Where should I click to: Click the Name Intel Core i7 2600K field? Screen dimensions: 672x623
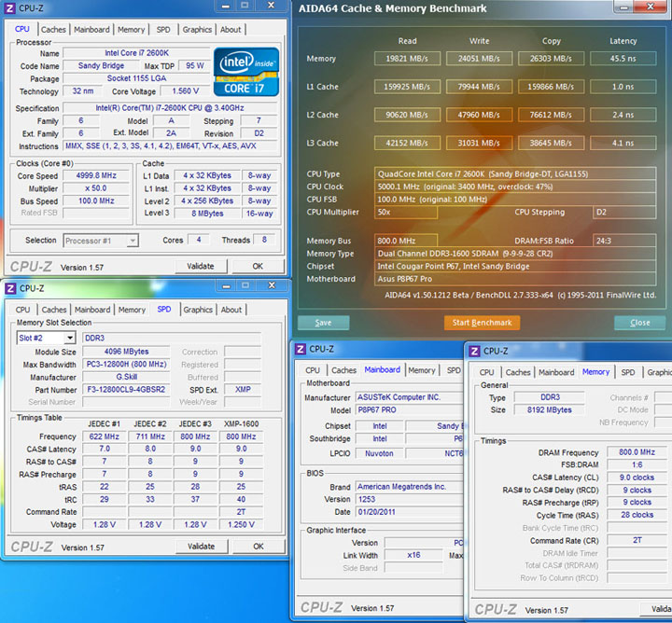[136, 53]
